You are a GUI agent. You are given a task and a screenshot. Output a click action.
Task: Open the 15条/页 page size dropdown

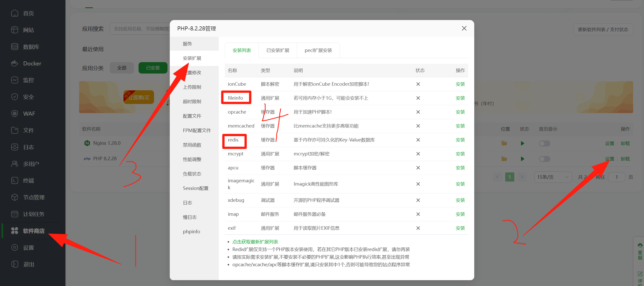[553, 177]
